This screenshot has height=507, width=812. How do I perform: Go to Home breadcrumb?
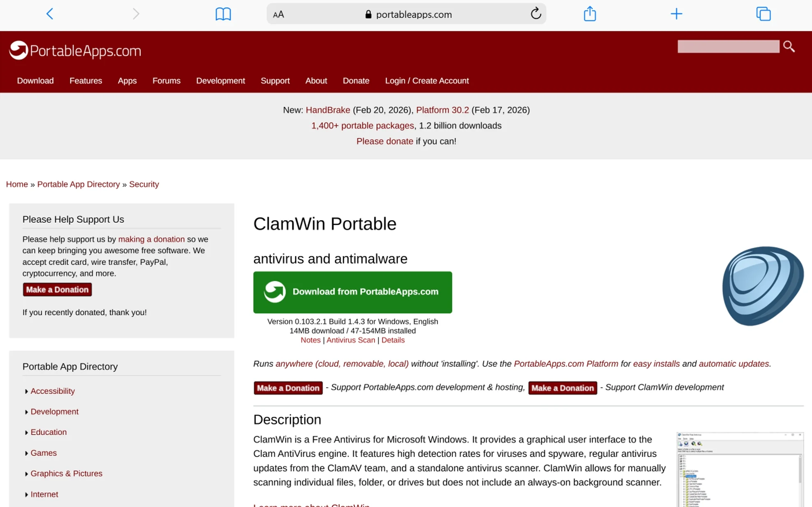pyautogui.click(x=17, y=184)
